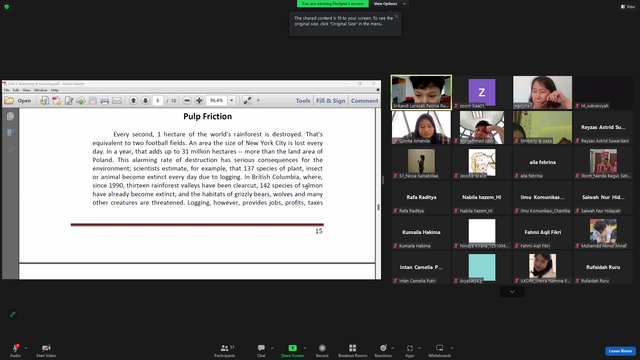Viewport: 640px width, 360px height.
Task: Zoom out with the minus icon
Action: click(187, 100)
